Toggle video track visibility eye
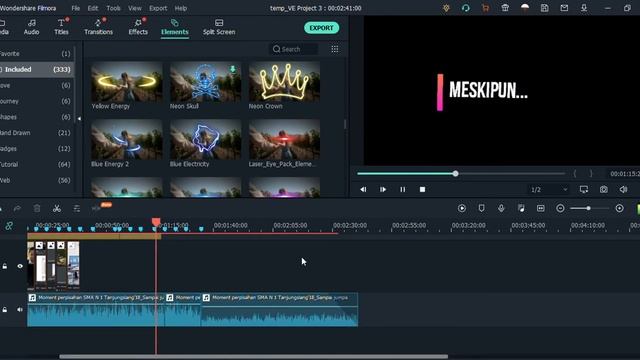The image size is (640, 360). [x=20, y=266]
